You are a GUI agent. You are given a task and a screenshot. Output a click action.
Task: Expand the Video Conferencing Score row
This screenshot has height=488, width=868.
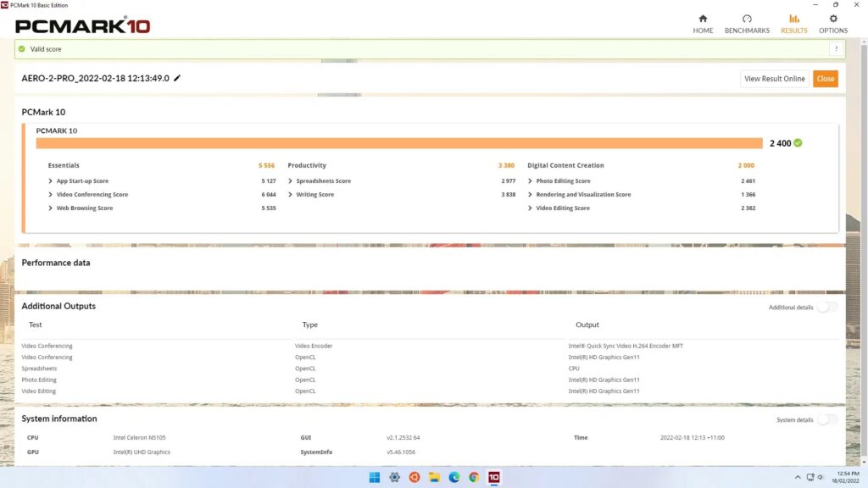(x=92, y=194)
